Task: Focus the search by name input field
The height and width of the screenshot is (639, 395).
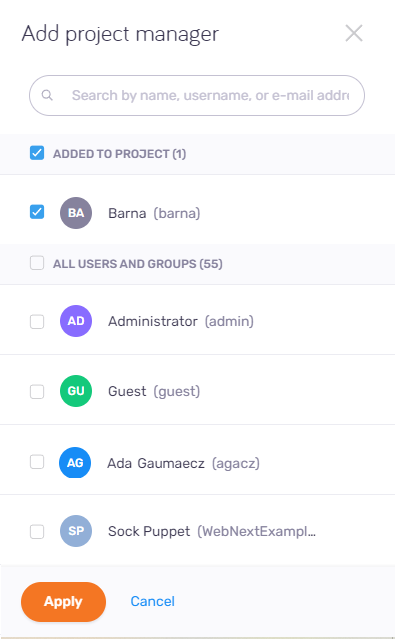Action: point(197,95)
